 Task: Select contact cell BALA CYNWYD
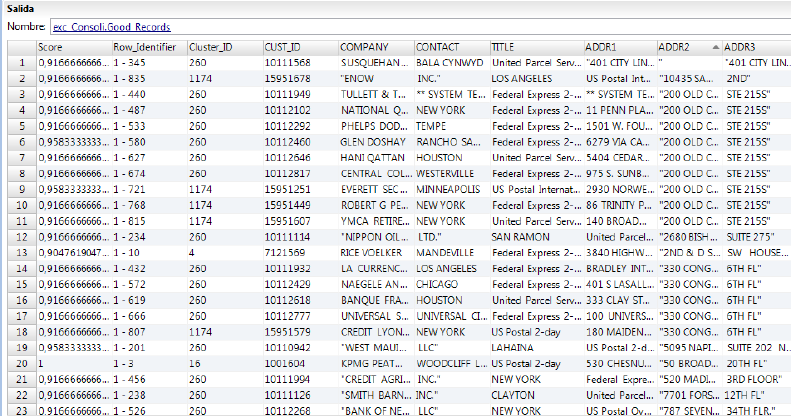452,63
